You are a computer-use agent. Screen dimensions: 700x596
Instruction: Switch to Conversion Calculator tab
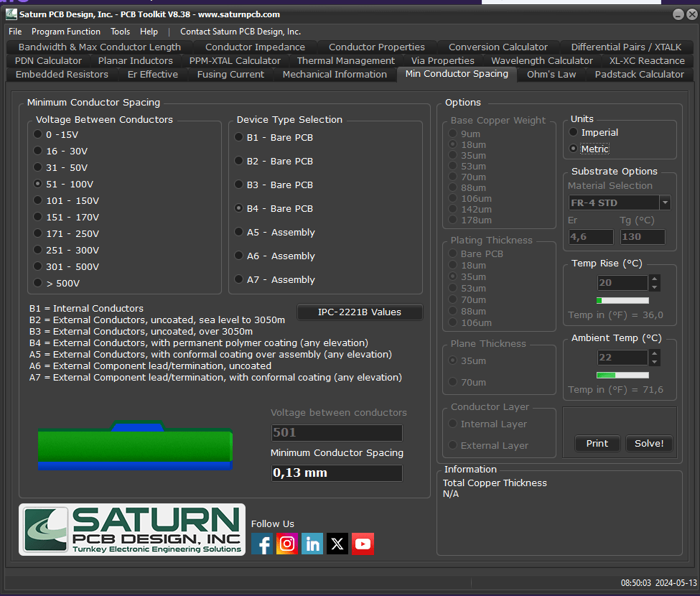498,47
